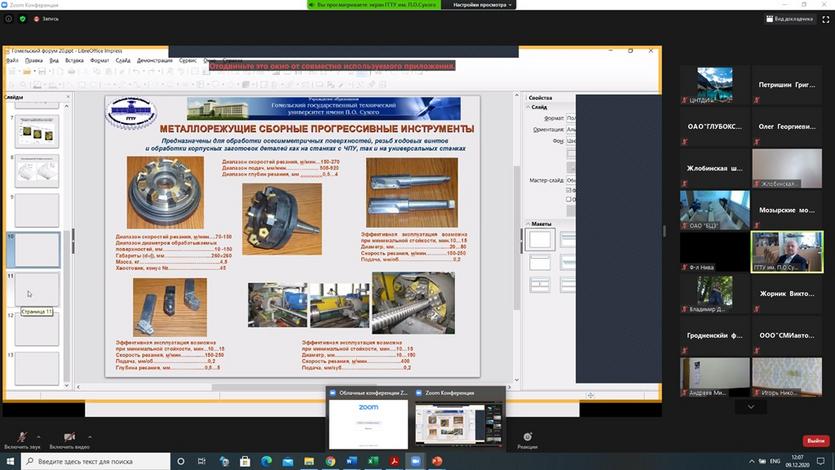The height and width of the screenshot is (470, 835).
Task: Start camera via Включить видео icon
Action: coord(69,437)
